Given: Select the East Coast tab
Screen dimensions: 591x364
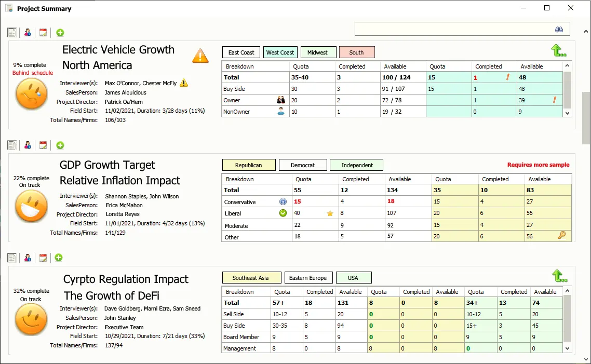Looking at the screenshot, I should [x=241, y=52].
